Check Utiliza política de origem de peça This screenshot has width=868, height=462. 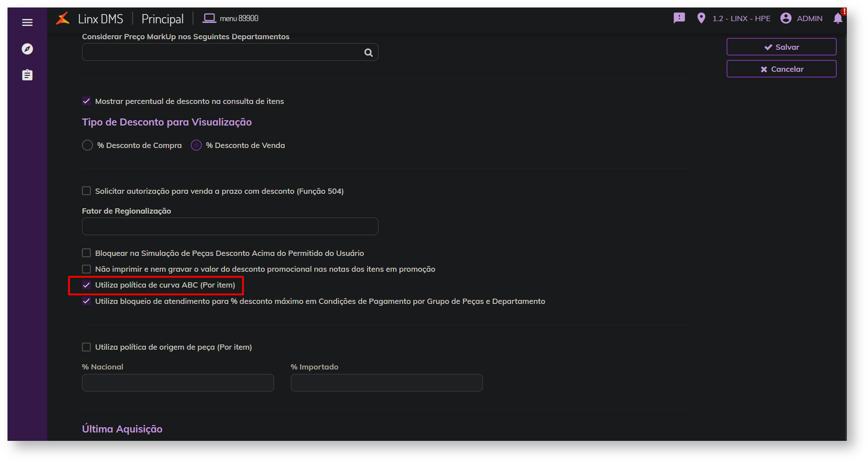86,347
